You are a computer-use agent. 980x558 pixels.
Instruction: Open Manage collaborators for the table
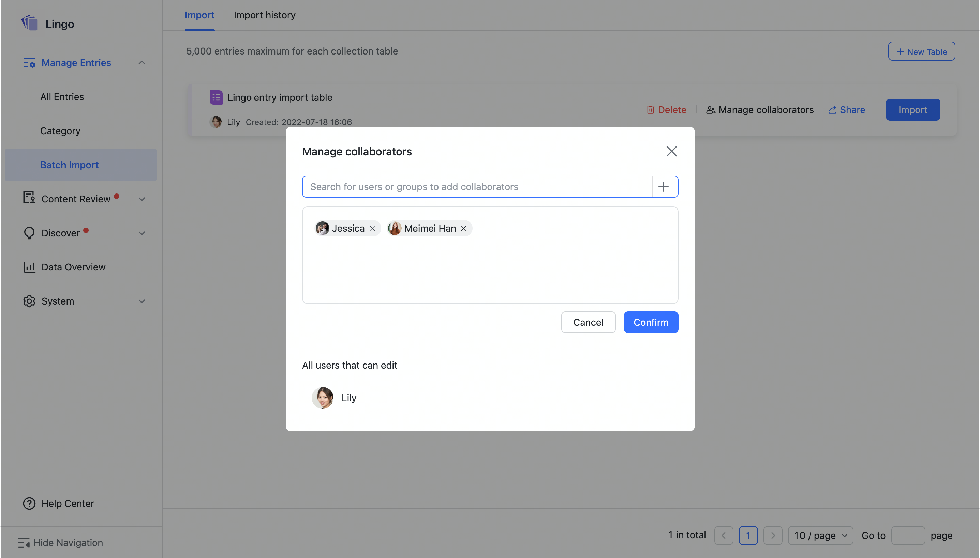click(x=759, y=110)
